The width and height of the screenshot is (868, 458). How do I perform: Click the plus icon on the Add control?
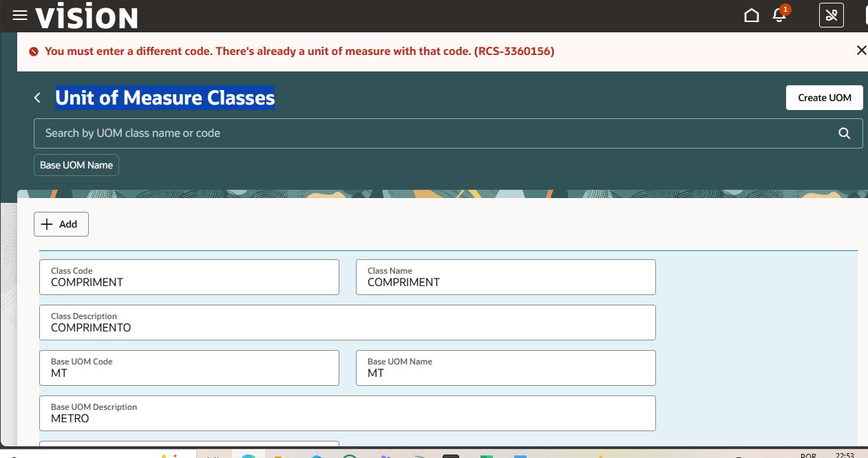47,223
